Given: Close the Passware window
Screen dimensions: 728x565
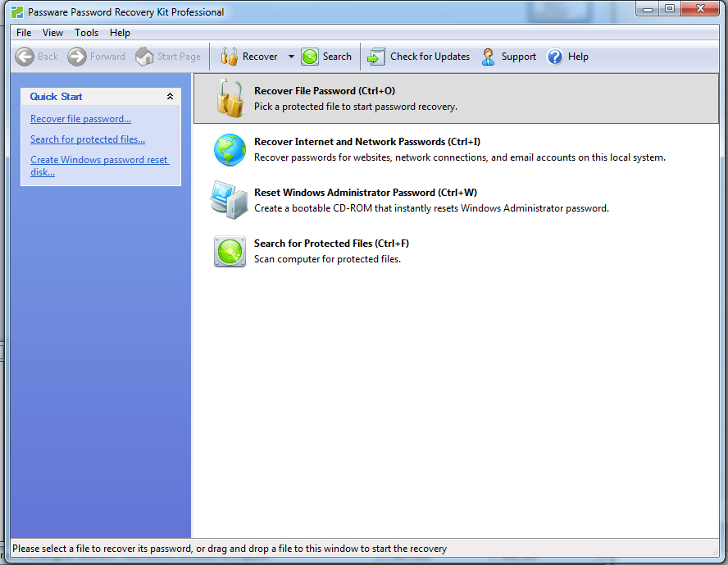Looking at the screenshot, I should coord(701,9).
